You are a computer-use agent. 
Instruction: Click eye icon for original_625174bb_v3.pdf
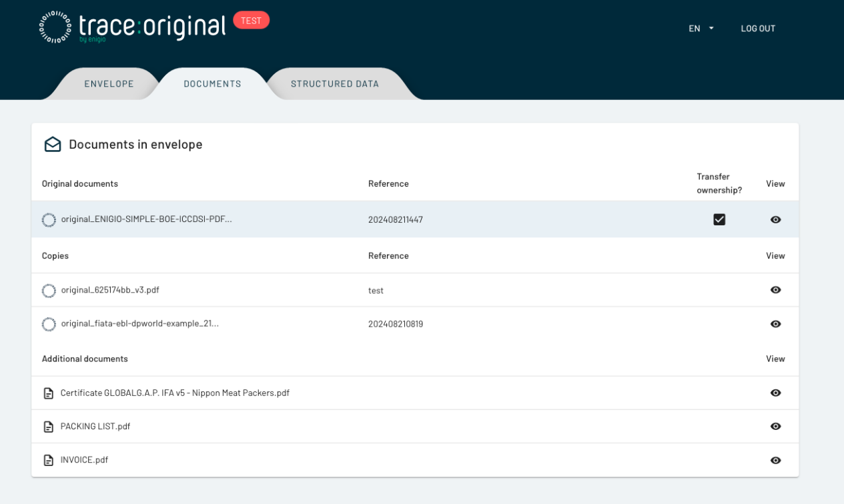[775, 290]
